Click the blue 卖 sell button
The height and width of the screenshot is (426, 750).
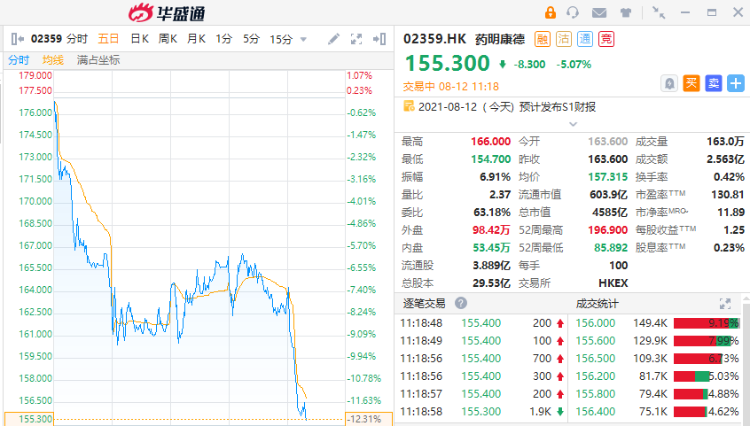point(713,84)
